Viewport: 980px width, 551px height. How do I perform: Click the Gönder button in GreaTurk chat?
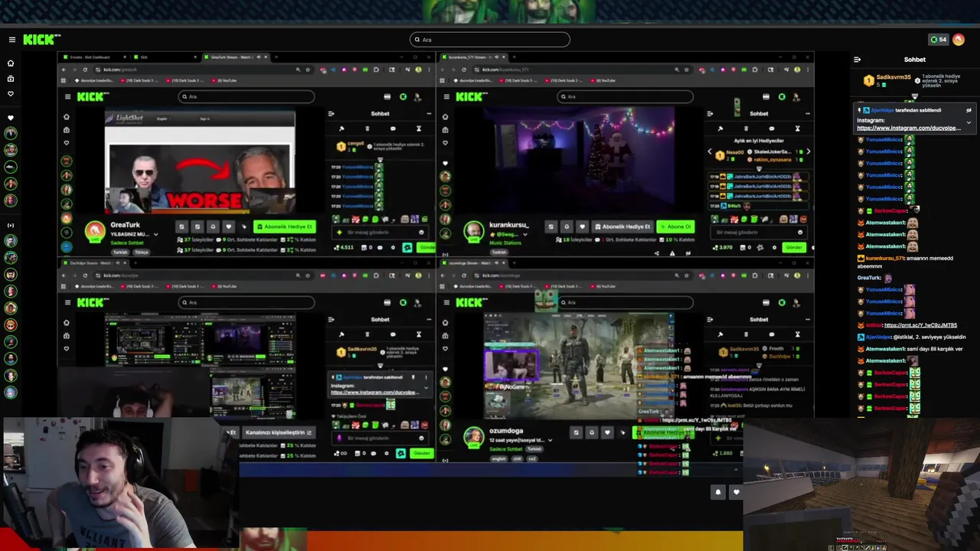click(x=426, y=247)
